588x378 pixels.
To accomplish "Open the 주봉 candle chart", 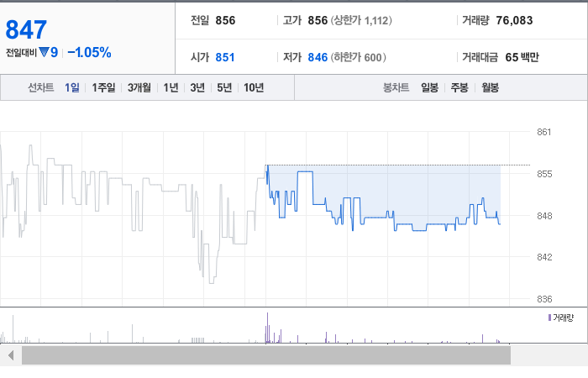I will click(x=459, y=87).
